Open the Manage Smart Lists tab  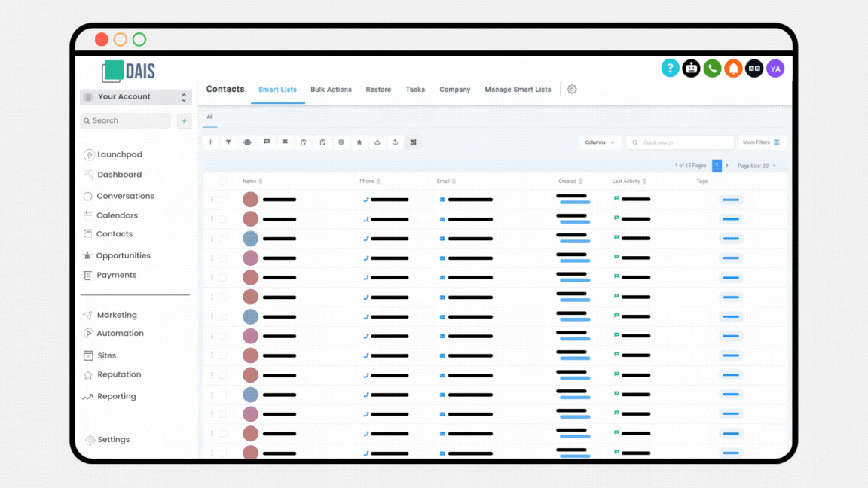[518, 90]
